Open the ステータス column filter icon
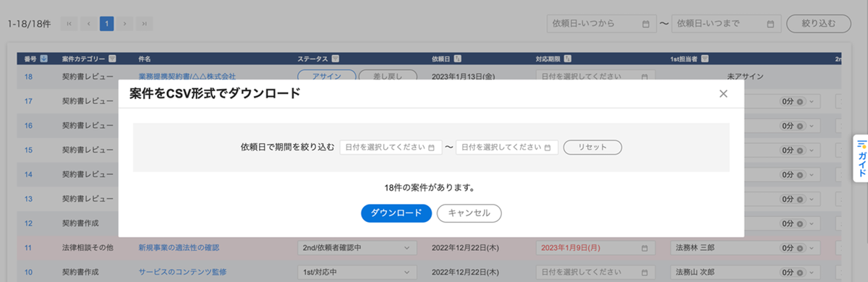Screen dimensions: 868x282 point(336,58)
